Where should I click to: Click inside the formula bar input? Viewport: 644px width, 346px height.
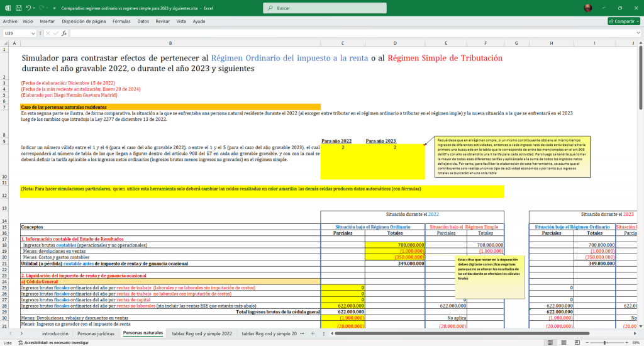point(352,33)
